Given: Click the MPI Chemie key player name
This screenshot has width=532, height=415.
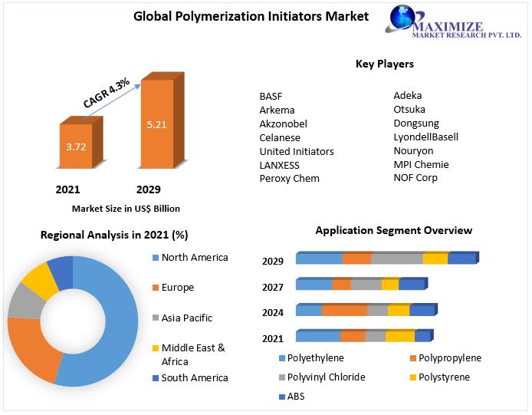Looking at the screenshot, I should [421, 165].
